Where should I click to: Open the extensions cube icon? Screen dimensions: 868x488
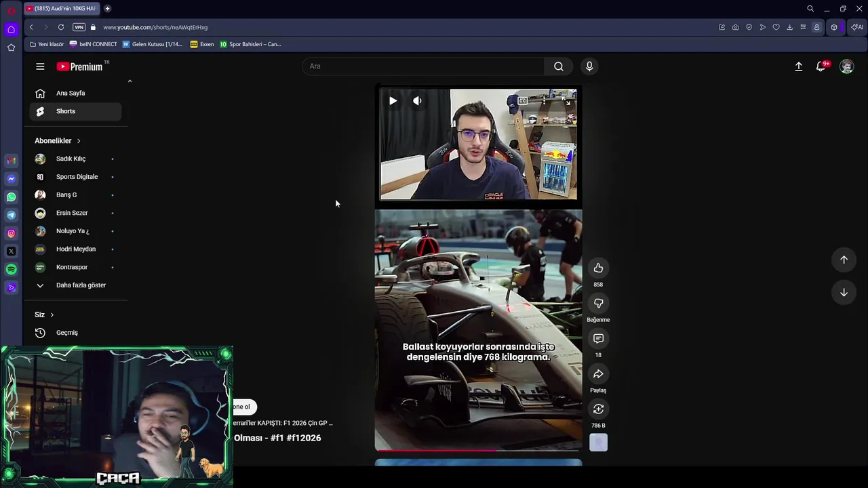(834, 27)
